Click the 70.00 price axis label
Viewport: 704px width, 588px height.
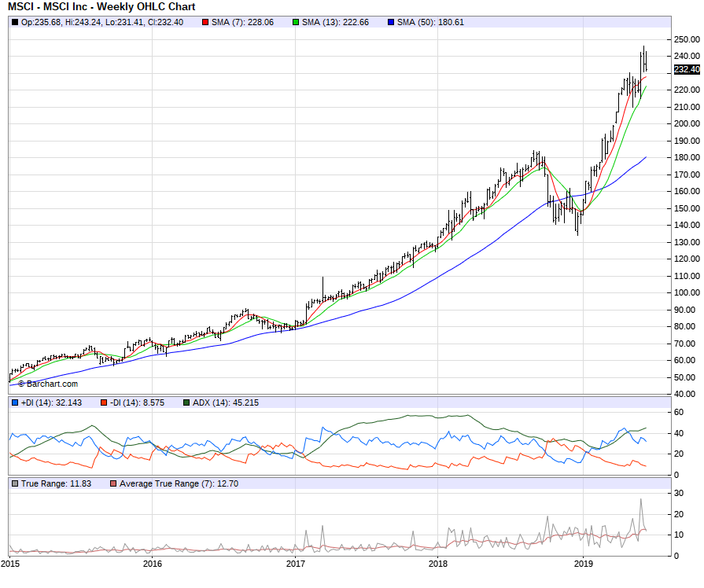pyautogui.click(x=684, y=344)
